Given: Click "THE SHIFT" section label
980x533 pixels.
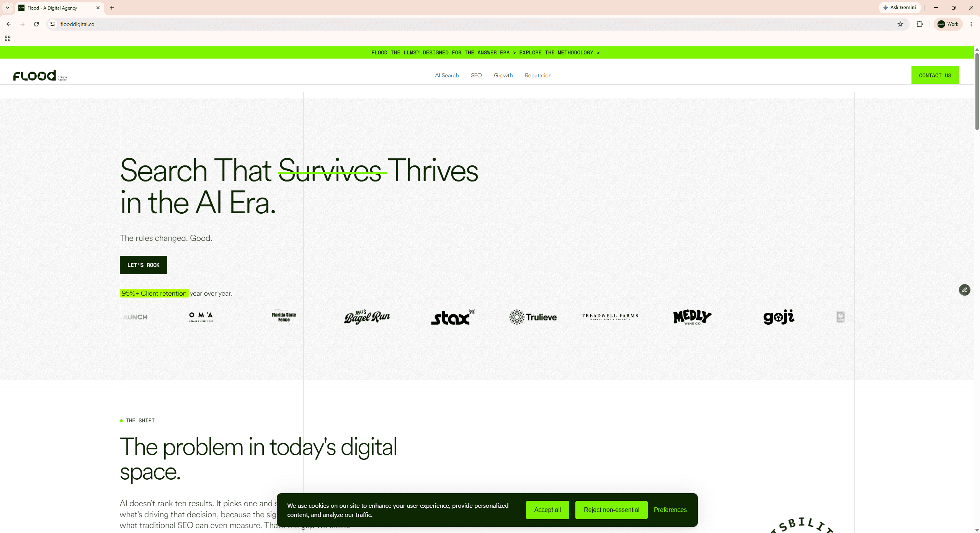Looking at the screenshot, I should [140, 420].
